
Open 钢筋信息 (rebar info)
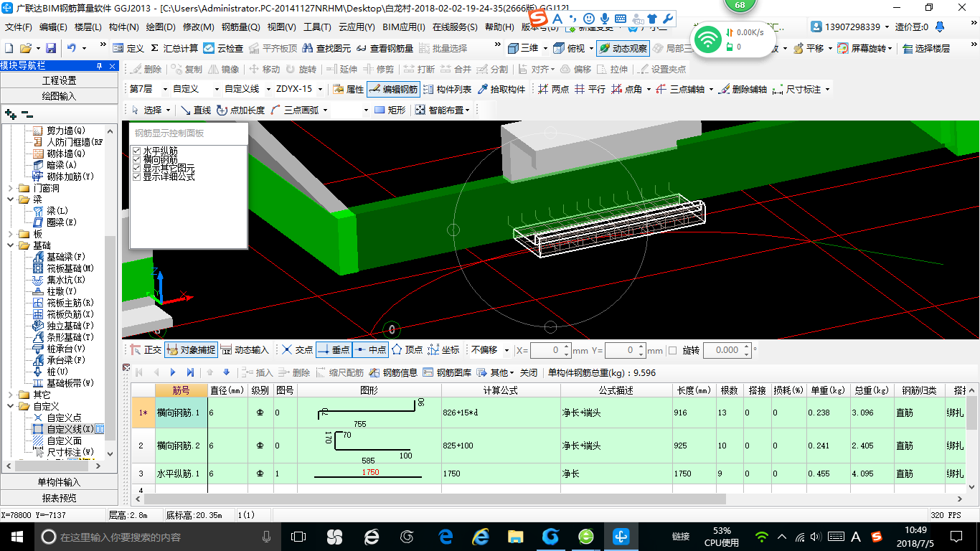click(393, 372)
